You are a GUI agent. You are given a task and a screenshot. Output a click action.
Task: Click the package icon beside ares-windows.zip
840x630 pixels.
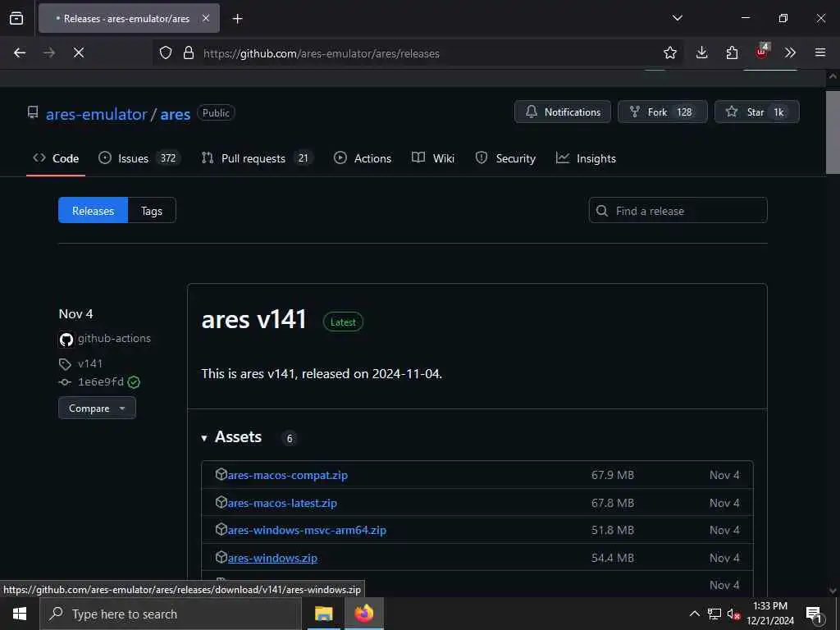(x=221, y=557)
